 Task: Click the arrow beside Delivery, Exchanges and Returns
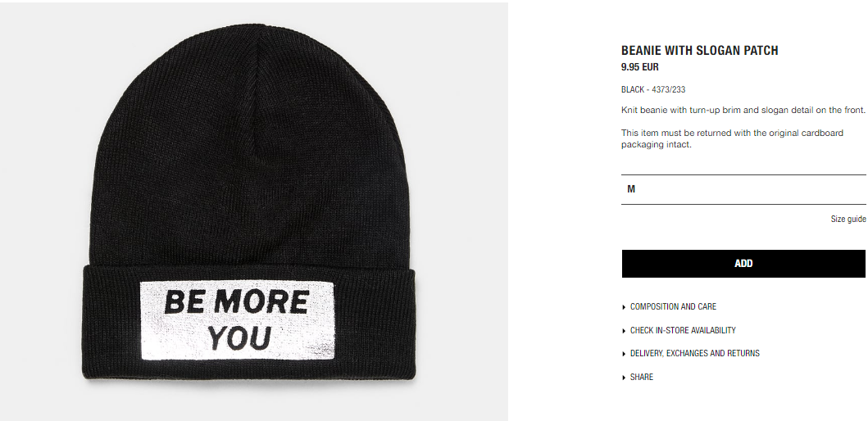coord(625,354)
